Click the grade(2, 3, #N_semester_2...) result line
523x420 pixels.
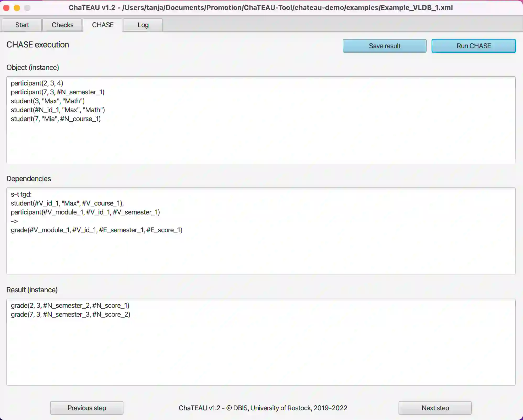(x=70, y=305)
